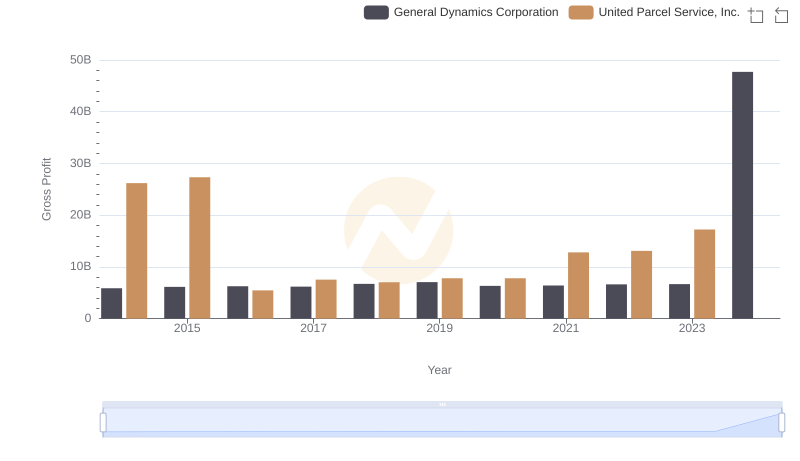Click the General Dynamics 2021 bar
The image size is (800, 461).
coord(554,302)
